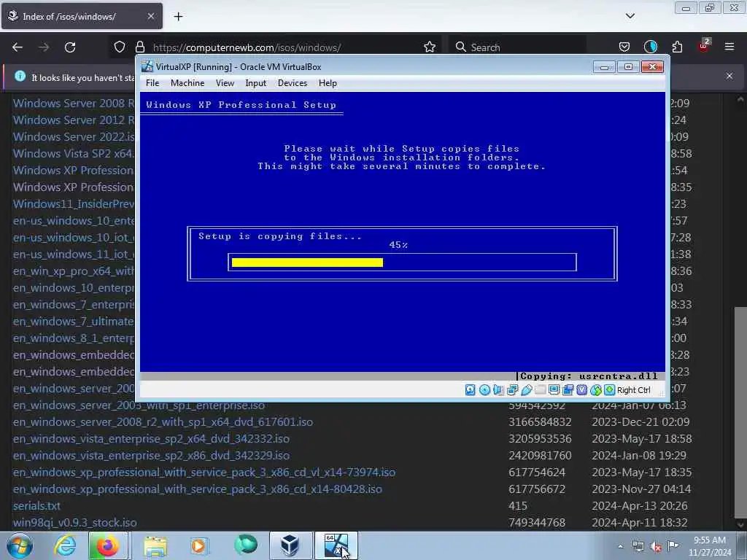Click the green round app icon in taskbar
Viewport: 747px width, 560px height.
tap(245, 545)
